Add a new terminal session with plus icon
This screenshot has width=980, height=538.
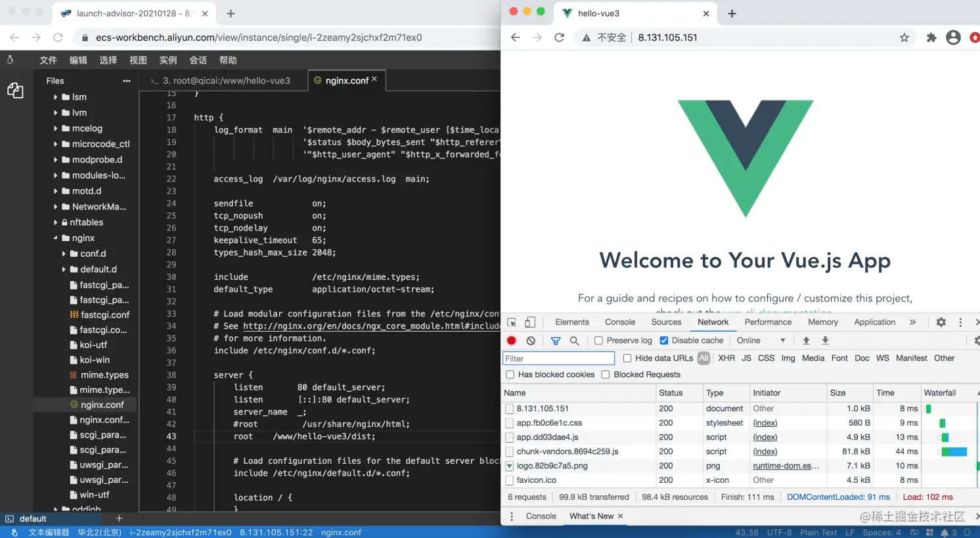click(119, 518)
